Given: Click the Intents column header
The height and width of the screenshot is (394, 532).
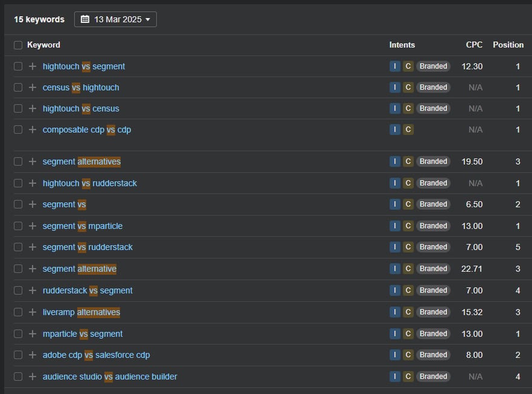Looking at the screenshot, I should (x=402, y=45).
